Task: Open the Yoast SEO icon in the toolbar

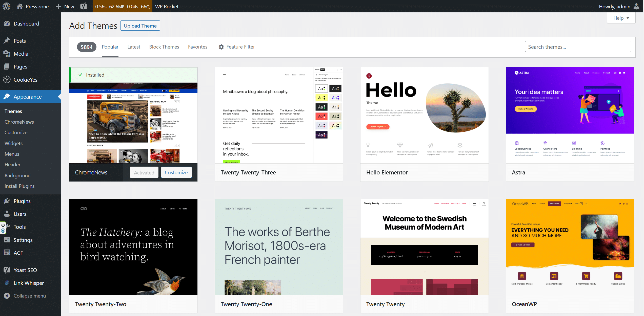Action: coord(83,6)
